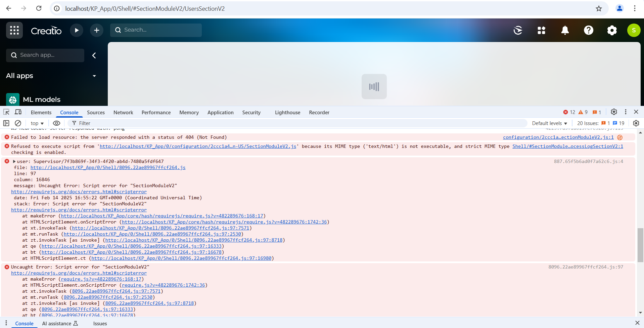Click the plus add-new icon
This screenshot has width=644, height=328.
(97, 30)
